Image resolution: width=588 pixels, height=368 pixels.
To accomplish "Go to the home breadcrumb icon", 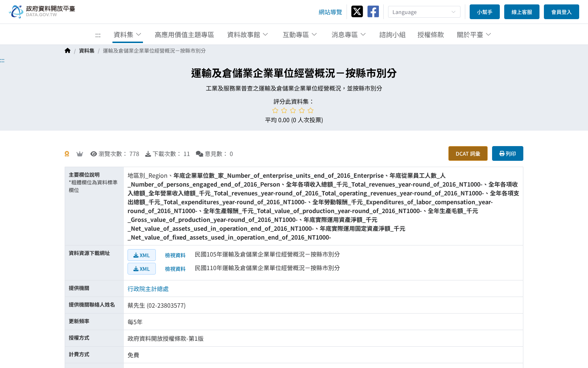I will point(68,51).
